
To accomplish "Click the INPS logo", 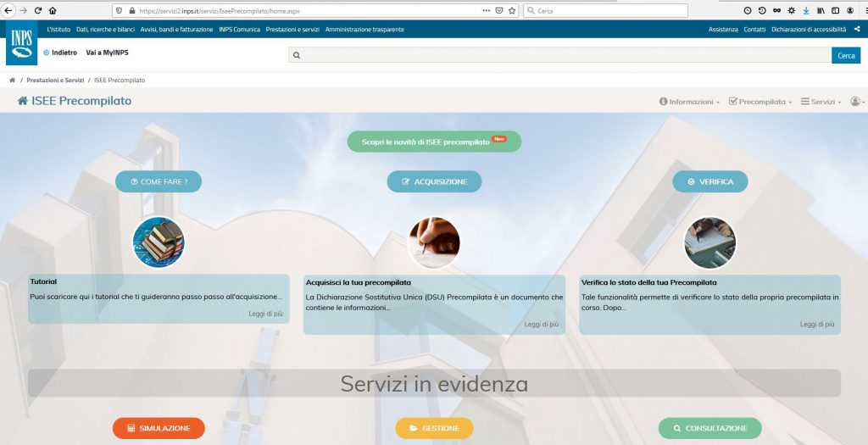I will tap(21, 43).
